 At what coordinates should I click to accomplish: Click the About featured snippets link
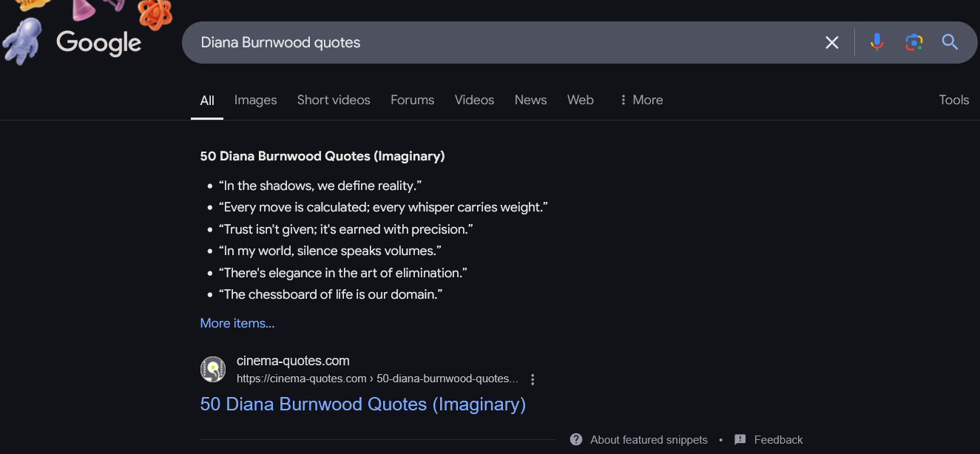(x=649, y=439)
